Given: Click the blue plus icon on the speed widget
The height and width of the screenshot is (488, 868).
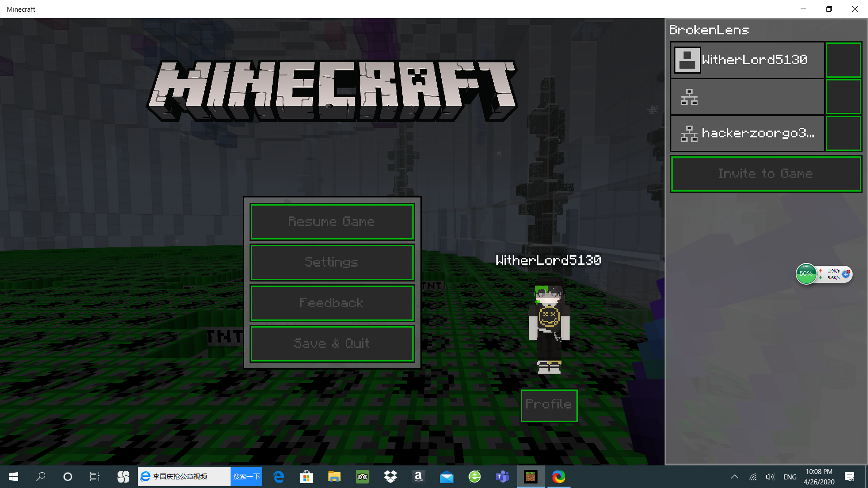Looking at the screenshot, I should pyautogui.click(x=846, y=274).
